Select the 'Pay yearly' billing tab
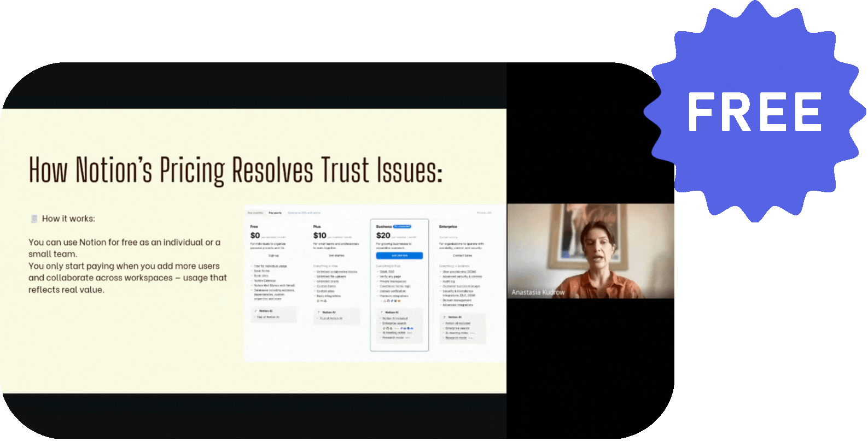The height and width of the screenshot is (441, 868). (x=275, y=213)
